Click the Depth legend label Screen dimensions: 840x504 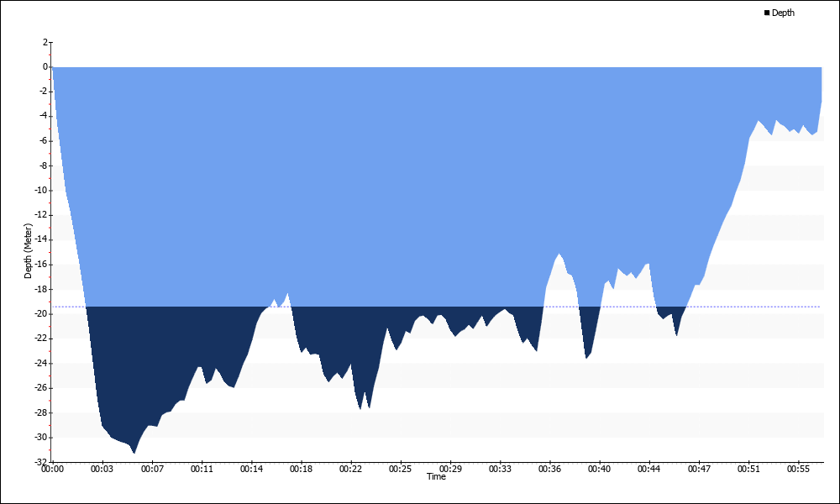(783, 13)
